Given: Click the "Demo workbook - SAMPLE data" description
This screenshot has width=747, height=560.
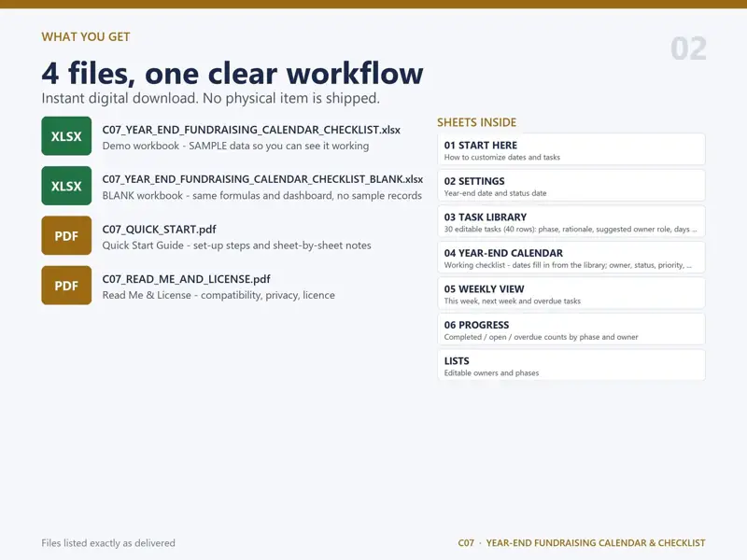Looking at the screenshot, I should tap(235, 146).
